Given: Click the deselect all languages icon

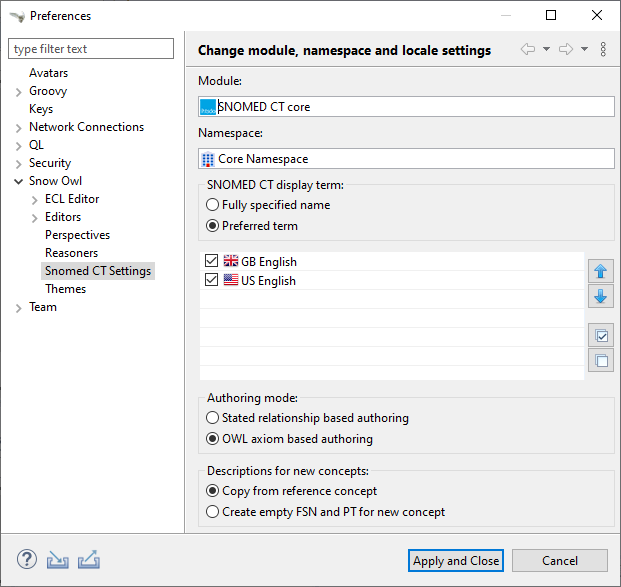Looking at the screenshot, I should click(x=601, y=361).
